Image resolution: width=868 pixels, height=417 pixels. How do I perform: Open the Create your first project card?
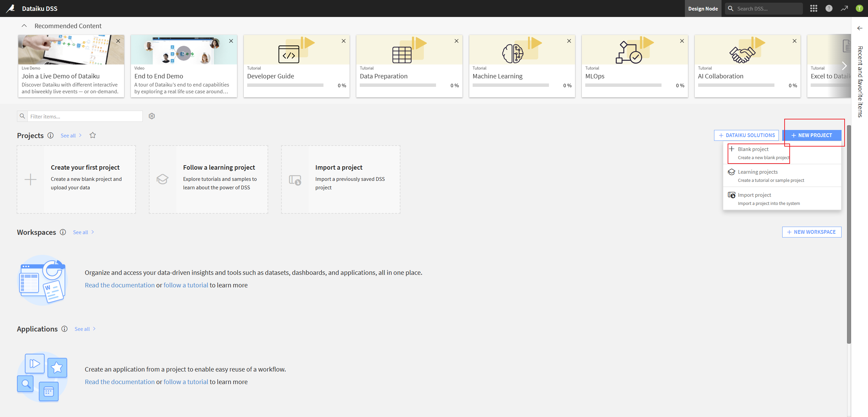[76, 179]
